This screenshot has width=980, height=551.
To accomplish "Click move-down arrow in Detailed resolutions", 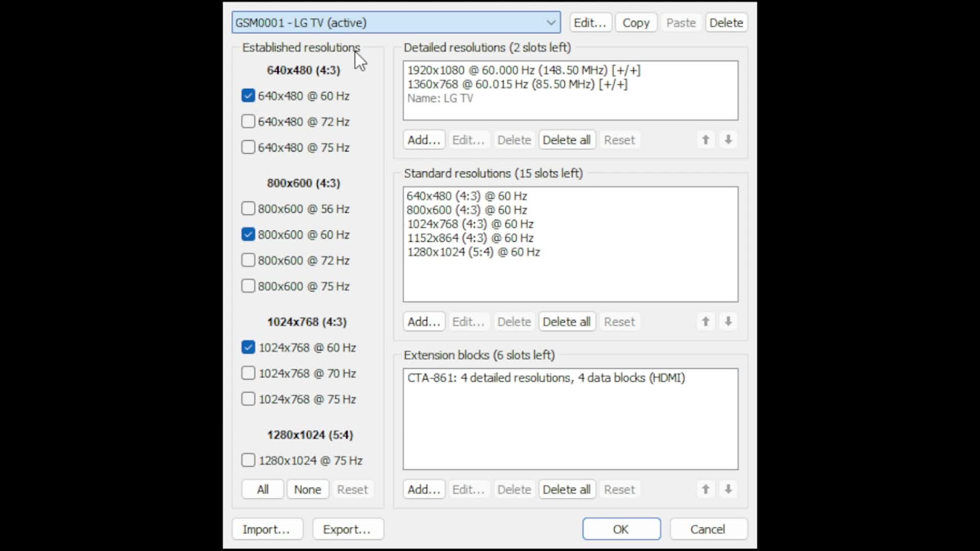I will pos(728,140).
